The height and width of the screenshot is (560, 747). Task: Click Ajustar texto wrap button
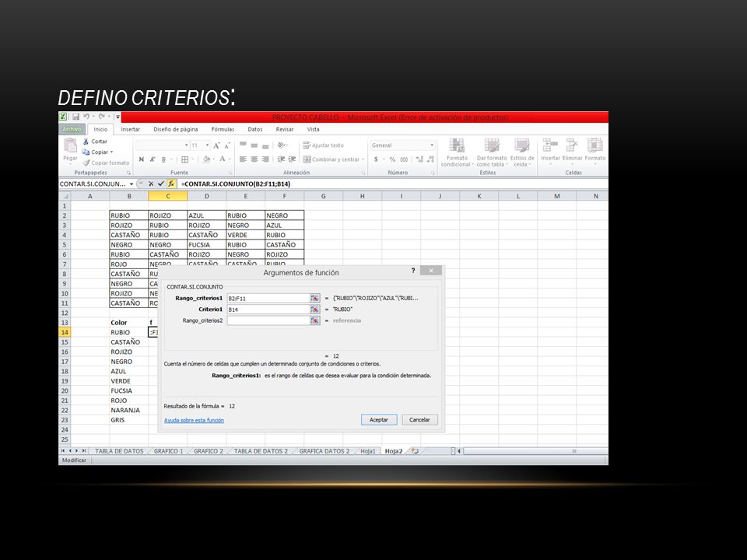(323, 145)
